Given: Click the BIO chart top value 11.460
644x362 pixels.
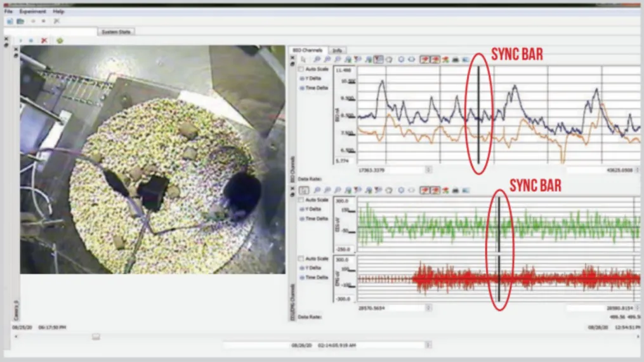Looking at the screenshot, I should (343, 70).
